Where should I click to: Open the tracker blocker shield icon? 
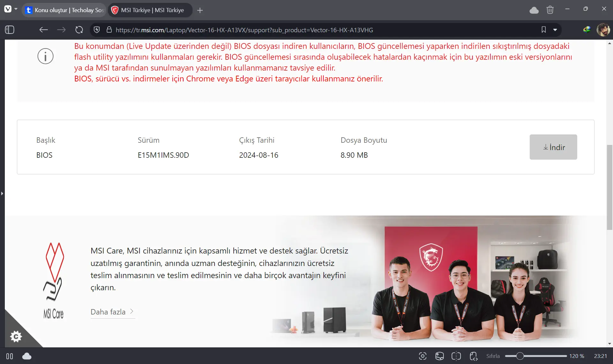[x=97, y=30]
